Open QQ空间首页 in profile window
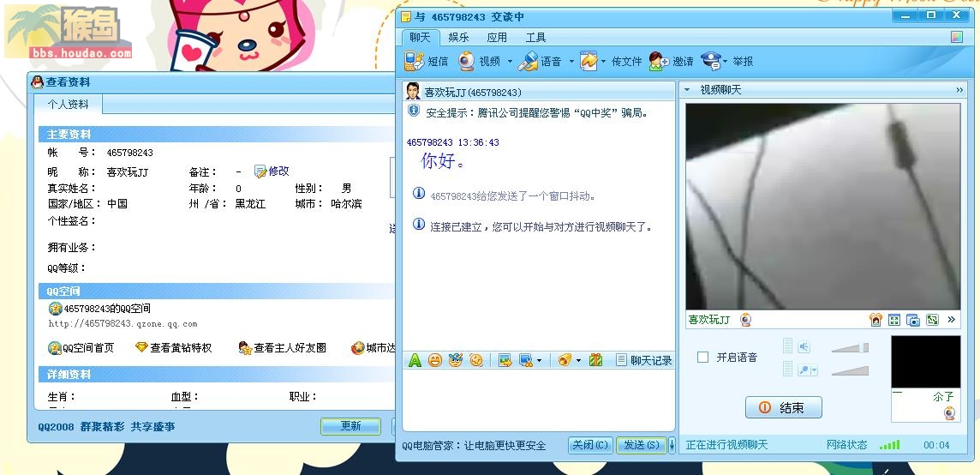The width and height of the screenshot is (980, 475). point(81,348)
